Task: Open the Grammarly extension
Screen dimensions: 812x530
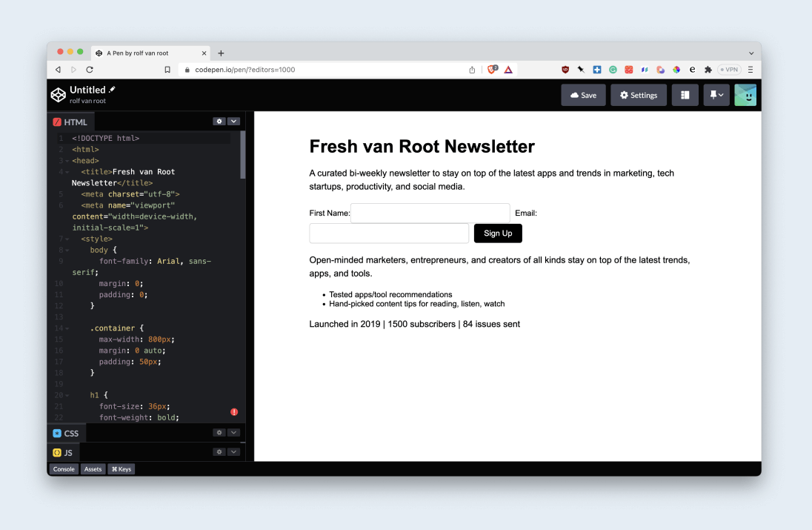Action: [613, 70]
